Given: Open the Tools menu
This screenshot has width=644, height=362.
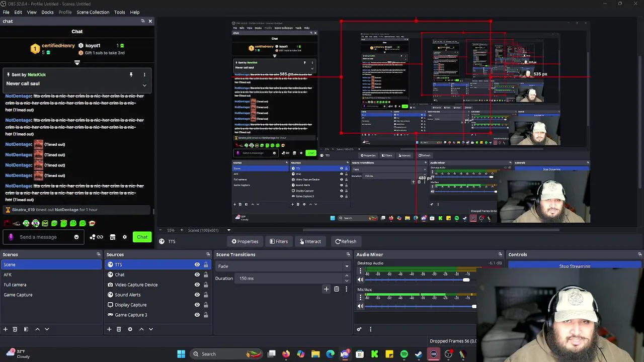Looking at the screenshot, I should pyautogui.click(x=120, y=12).
